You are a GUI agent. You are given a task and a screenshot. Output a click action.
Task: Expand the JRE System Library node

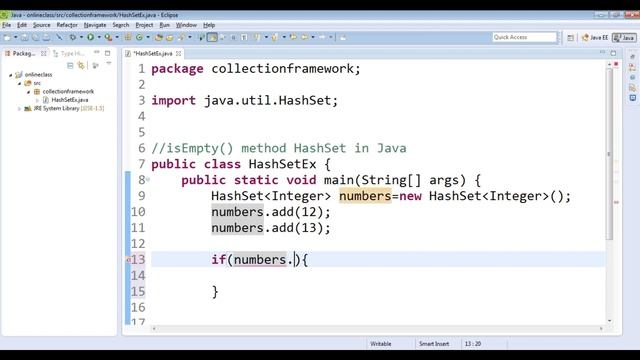click(x=19, y=109)
